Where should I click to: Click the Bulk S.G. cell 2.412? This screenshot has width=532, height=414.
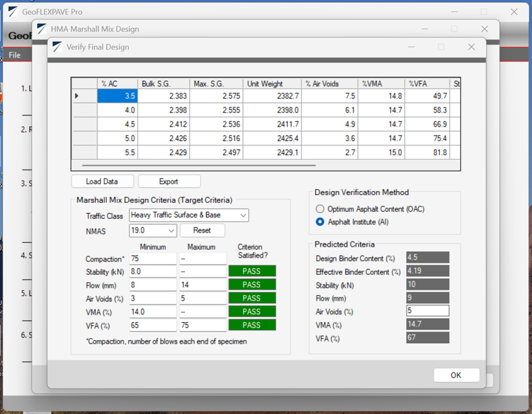(x=164, y=124)
